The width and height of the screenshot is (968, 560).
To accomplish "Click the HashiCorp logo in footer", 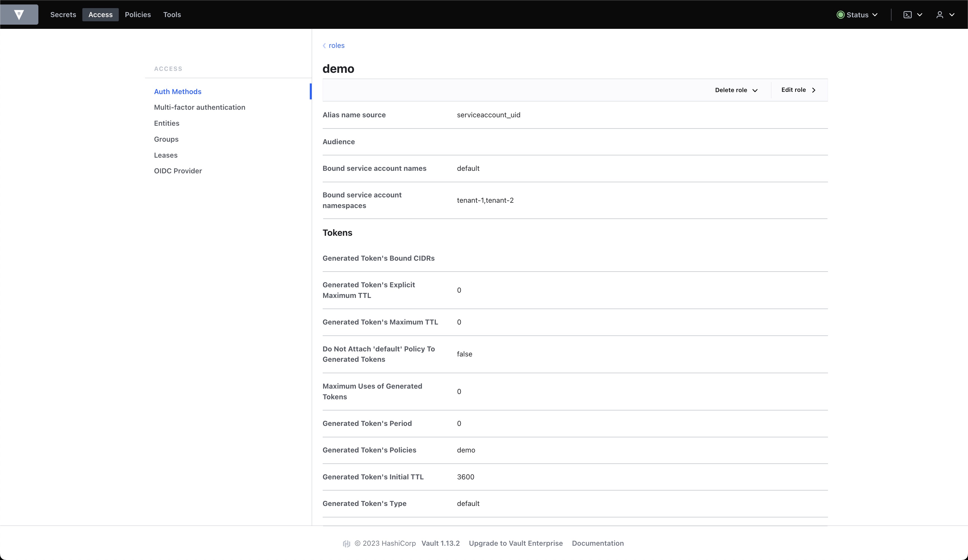I will (346, 543).
